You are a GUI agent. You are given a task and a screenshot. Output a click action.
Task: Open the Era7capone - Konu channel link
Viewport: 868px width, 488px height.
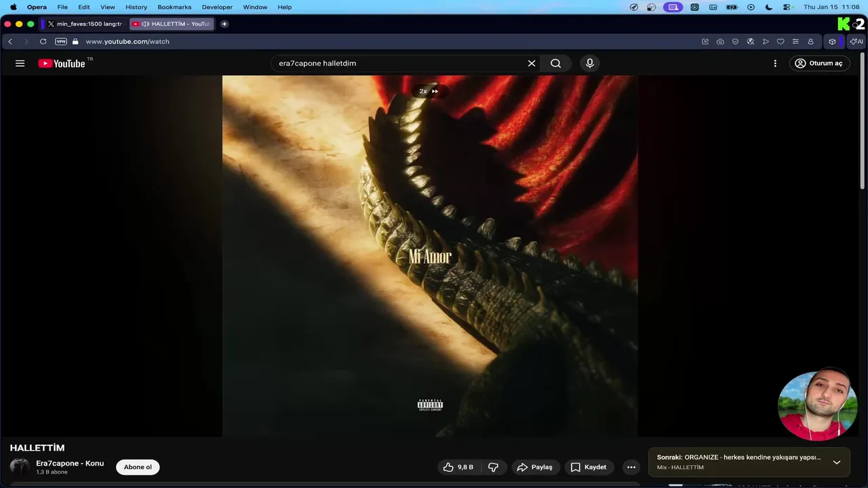70,463
